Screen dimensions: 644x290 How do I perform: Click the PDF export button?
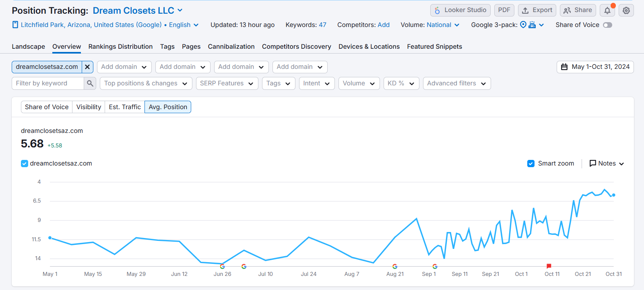[x=504, y=10]
